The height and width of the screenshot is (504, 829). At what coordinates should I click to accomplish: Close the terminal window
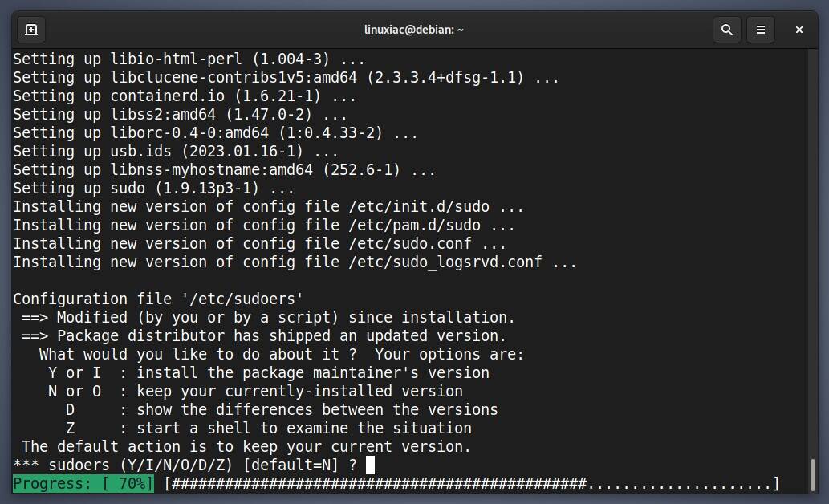[x=799, y=30]
